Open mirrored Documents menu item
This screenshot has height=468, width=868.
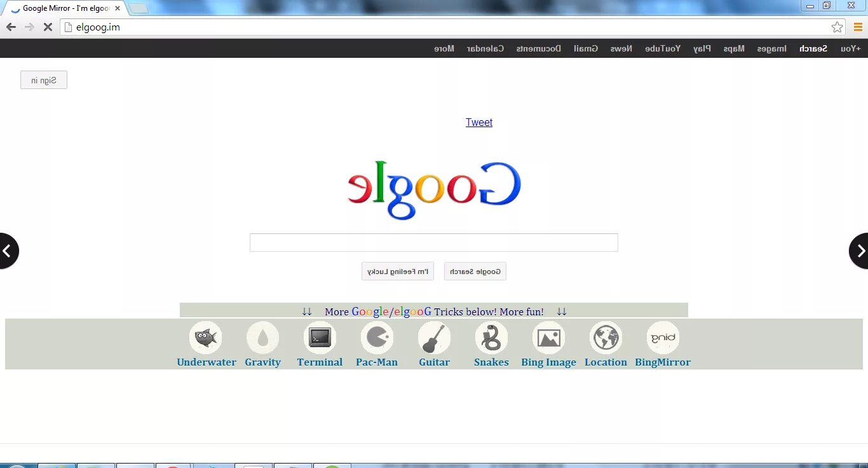(538, 48)
